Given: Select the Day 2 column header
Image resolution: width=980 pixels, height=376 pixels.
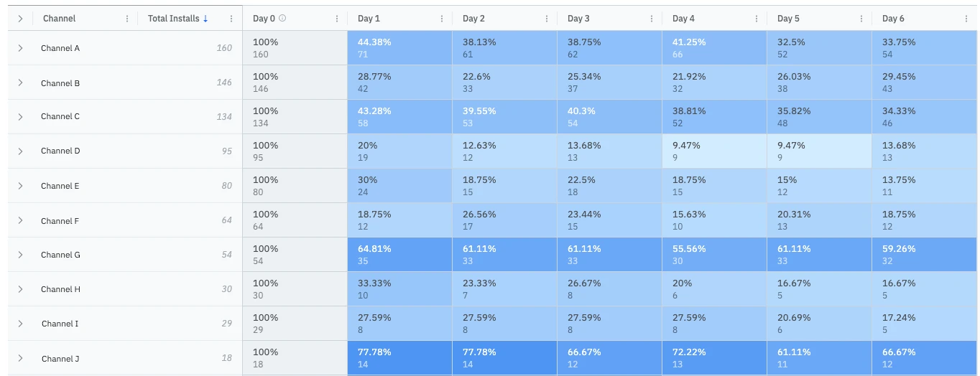Looking at the screenshot, I should [x=473, y=19].
